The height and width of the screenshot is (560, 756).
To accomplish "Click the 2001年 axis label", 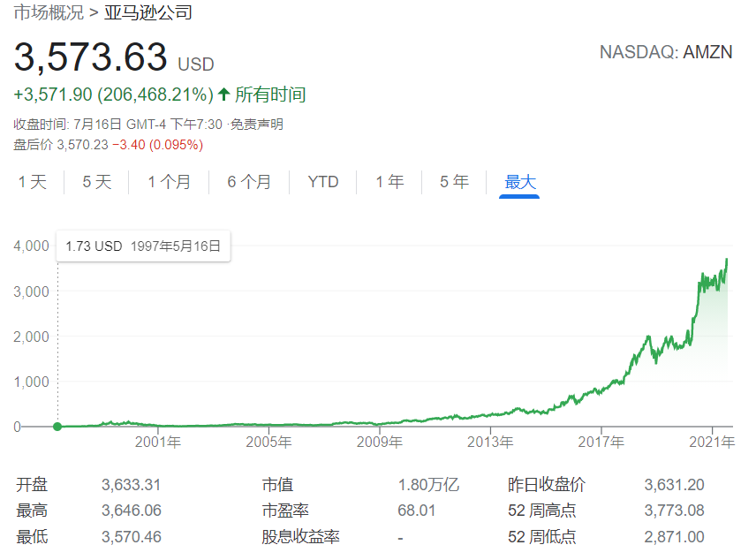I will (158, 442).
